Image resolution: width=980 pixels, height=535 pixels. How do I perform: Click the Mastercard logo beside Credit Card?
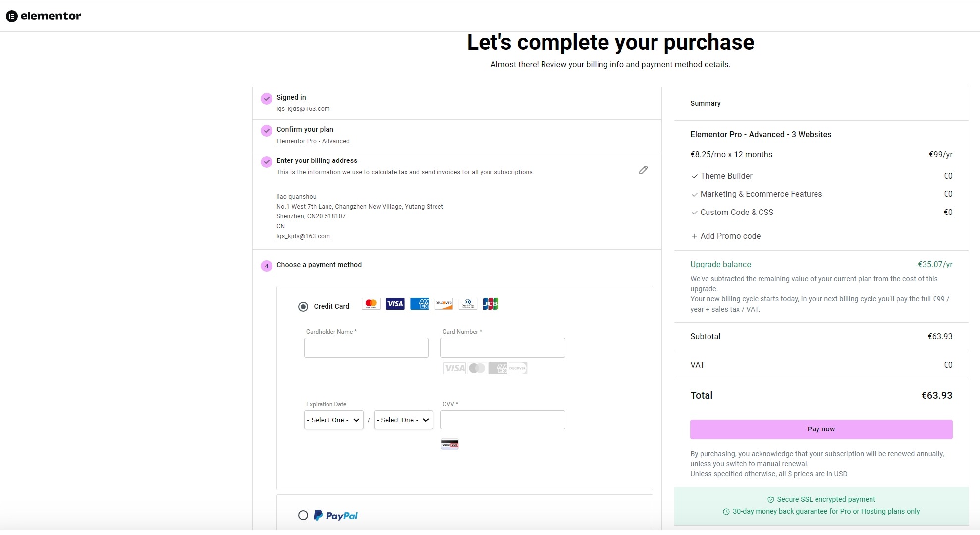coord(371,304)
